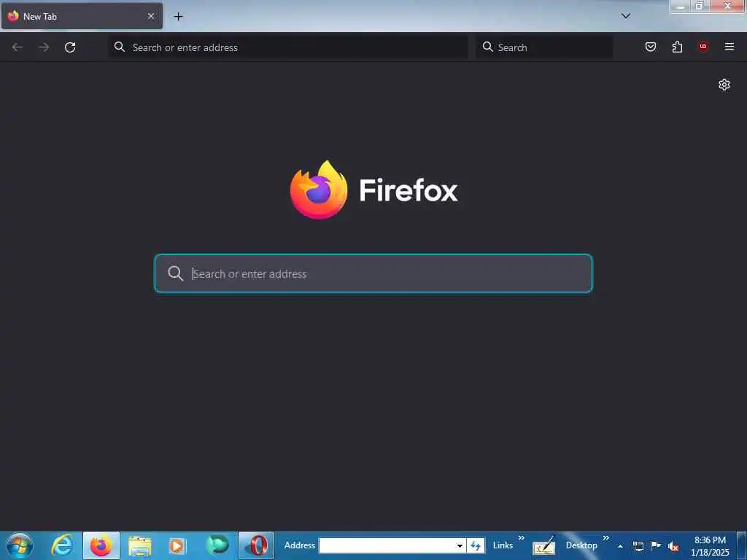The width and height of the screenshot is (747, 560).
Task: Open the Extensions puzzle icon
Action: tap(677, 47)
